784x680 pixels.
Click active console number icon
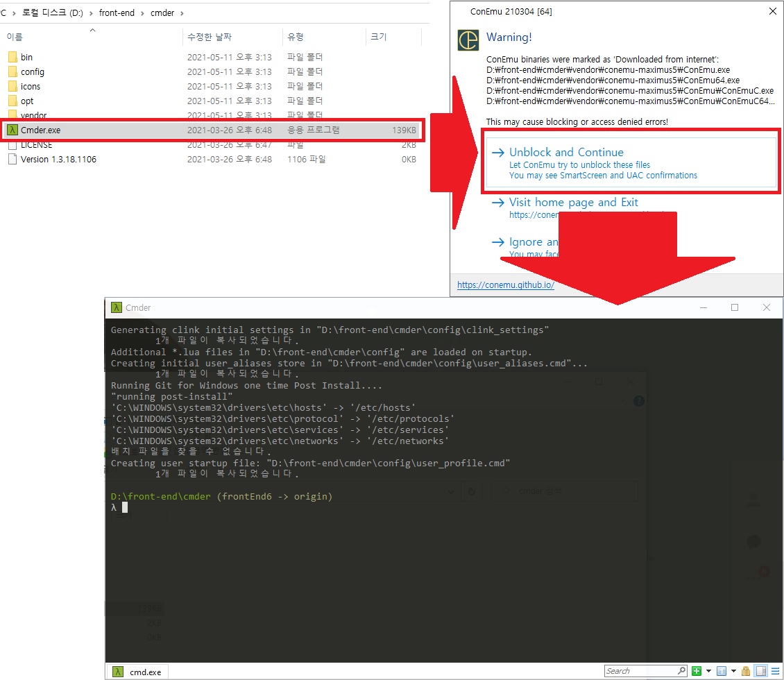722,671
